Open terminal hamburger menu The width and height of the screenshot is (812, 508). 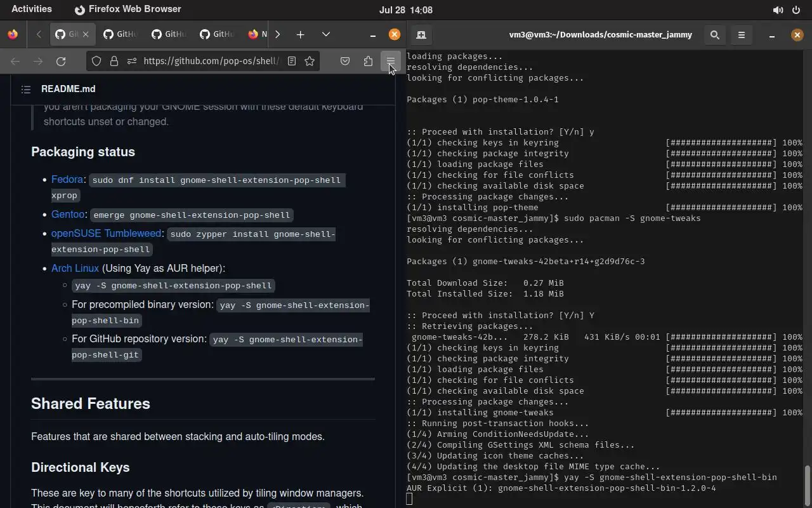pyautogui.click(x=742, y=35)
